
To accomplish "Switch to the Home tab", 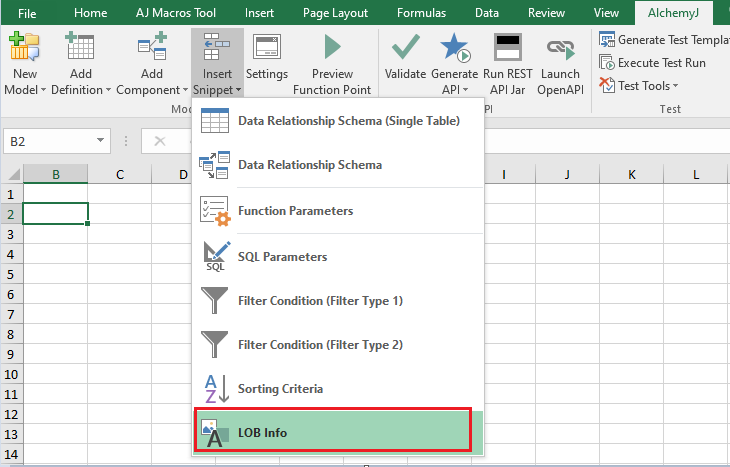I will pos(90,13).
